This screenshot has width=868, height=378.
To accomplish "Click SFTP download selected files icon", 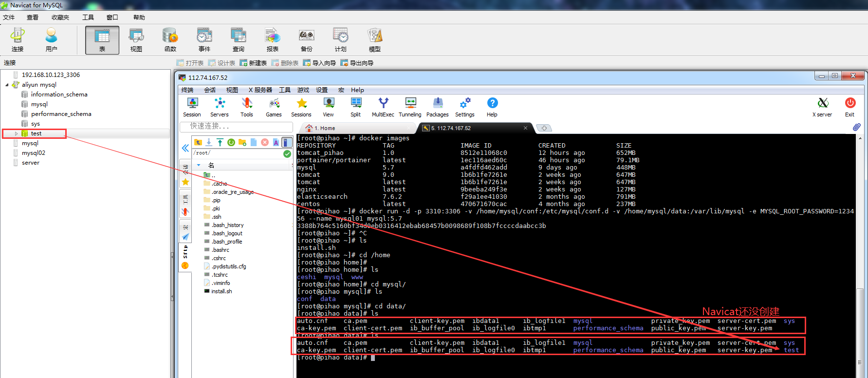I will pos(209,142).
